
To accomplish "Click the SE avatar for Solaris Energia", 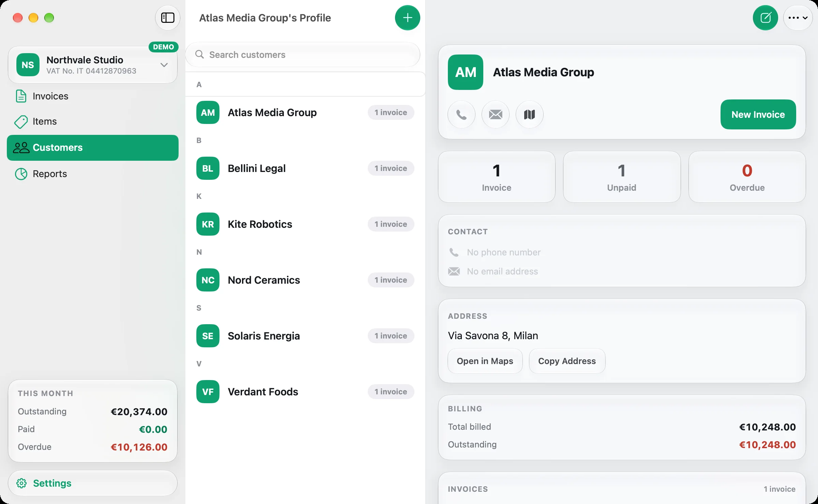I will pos(208,336).
